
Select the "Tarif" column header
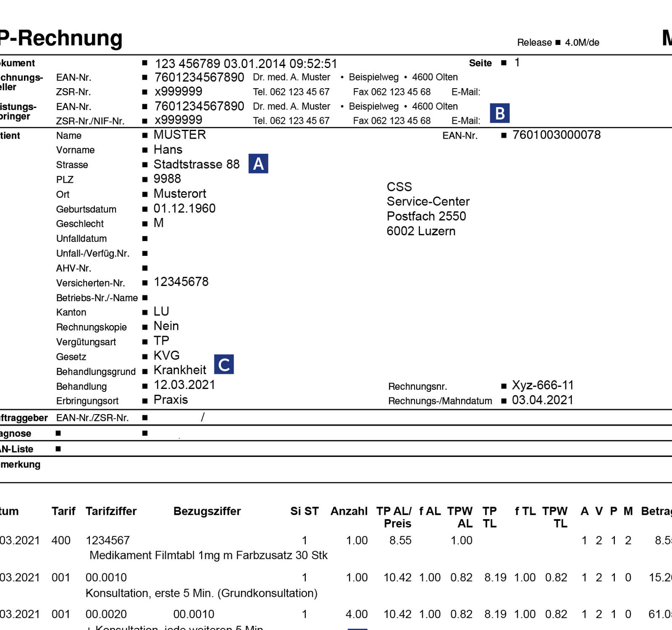tap(63, 511)
